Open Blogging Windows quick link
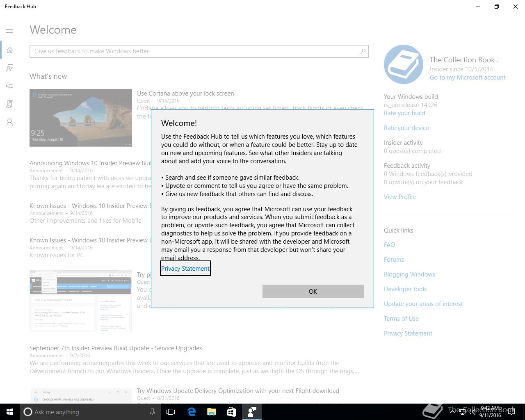Image resolution: width=525 pixels, height=420 pixels. 409,274
